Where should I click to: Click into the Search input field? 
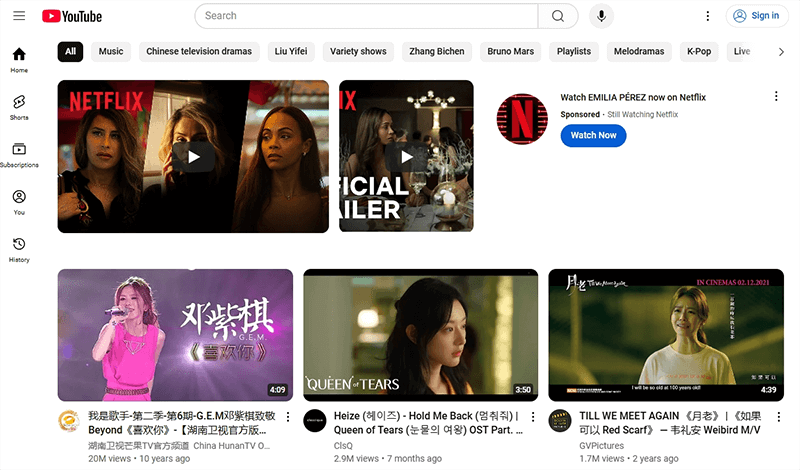366,16
